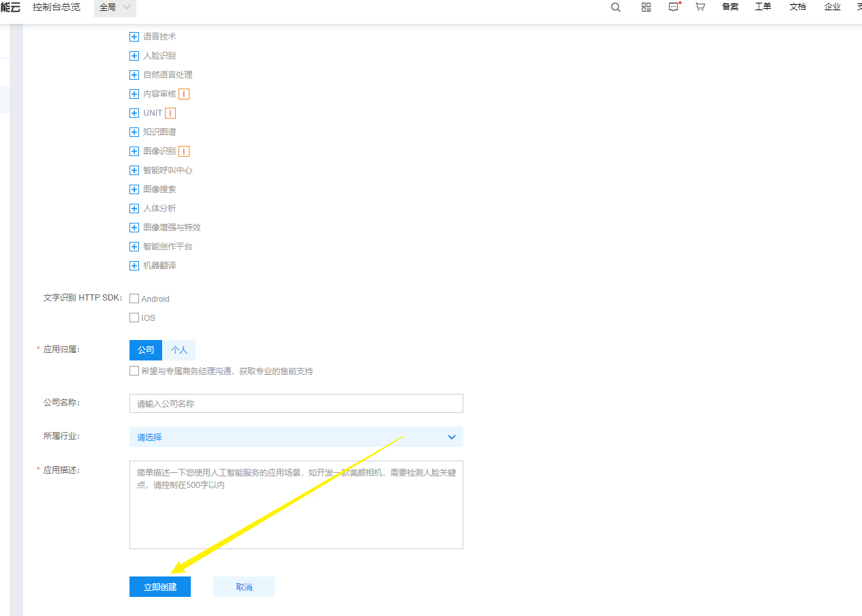This screenshot has height=616, width=862.
Task: Expand the 语音技术 category
Action: tap(134, 36)
